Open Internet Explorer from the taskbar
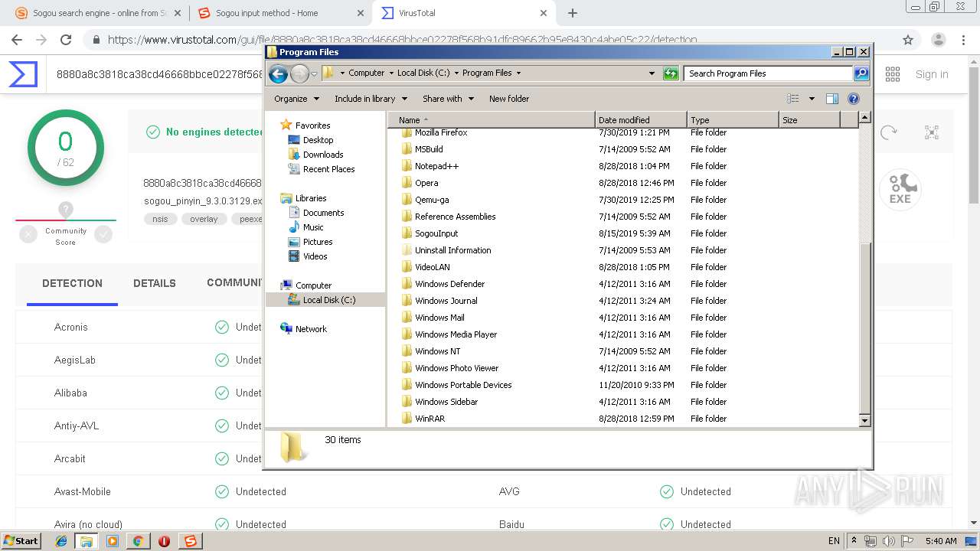Screen dimensions: 980x551 tap(61, 541)
